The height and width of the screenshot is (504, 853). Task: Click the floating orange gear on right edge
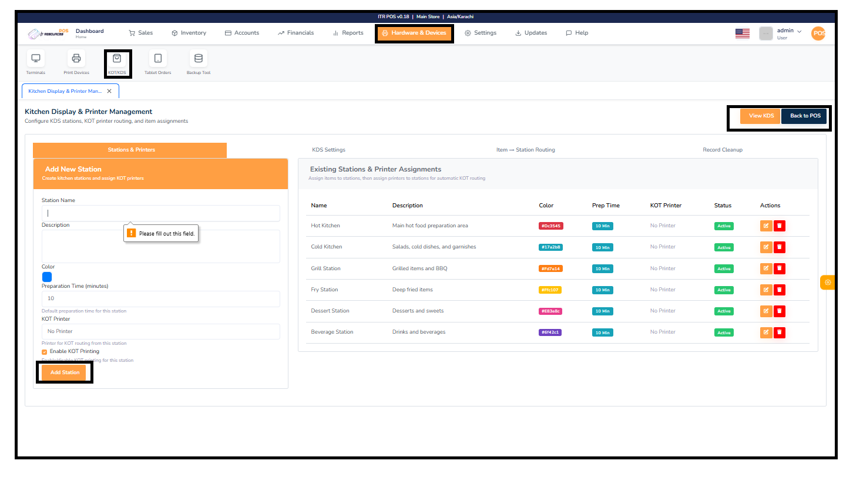(x=827, y=282)
